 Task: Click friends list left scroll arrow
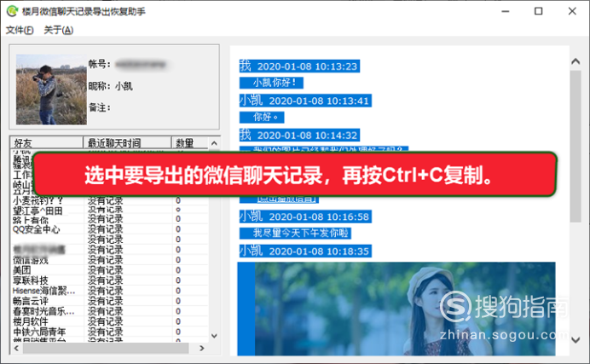tap(16, 348)
